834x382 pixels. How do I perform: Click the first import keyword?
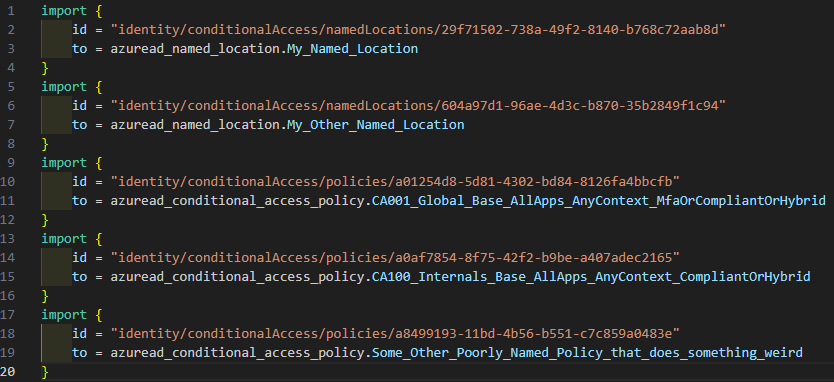(x=64, y=10)
